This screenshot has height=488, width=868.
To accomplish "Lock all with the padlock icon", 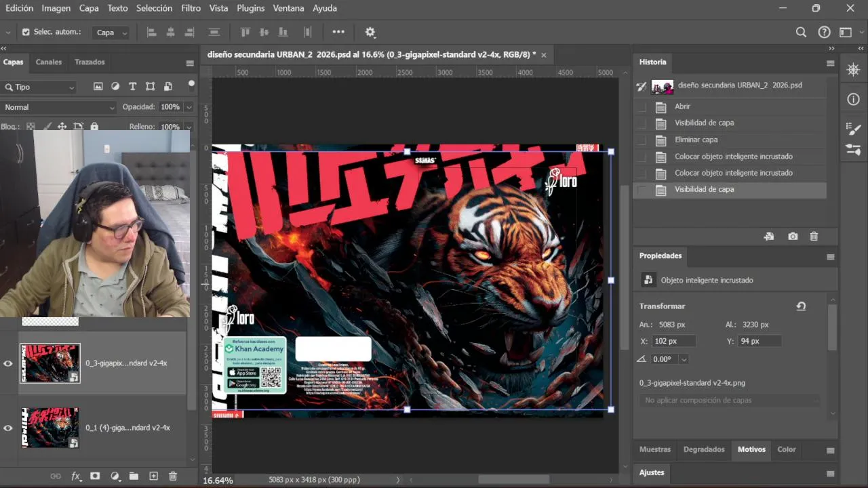I will (x=94, y=126).
